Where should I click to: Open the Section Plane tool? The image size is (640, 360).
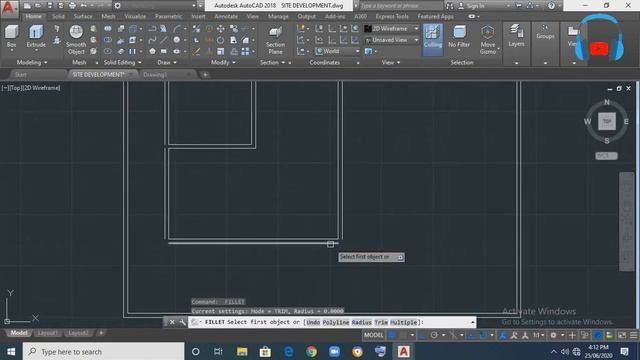pos(276,40)
